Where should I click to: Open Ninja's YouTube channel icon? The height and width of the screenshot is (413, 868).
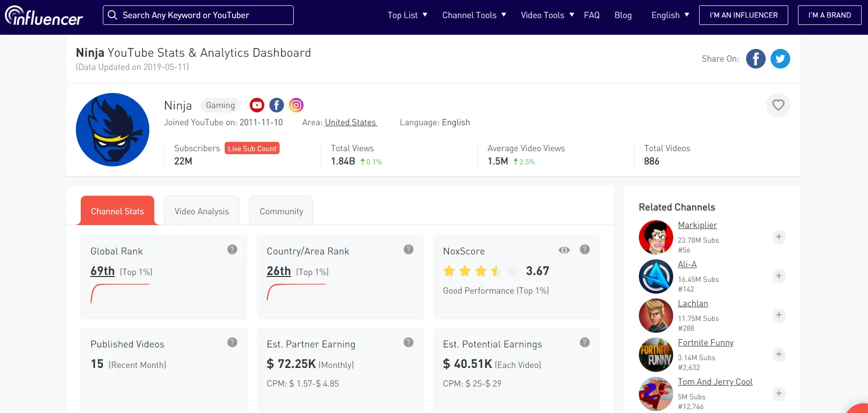257,105
